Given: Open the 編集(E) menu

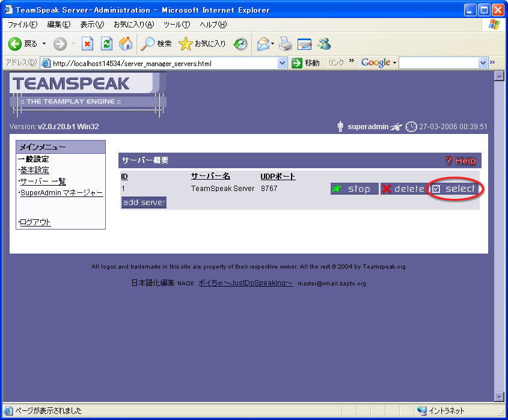Looking at the screenshot, I should pos(59,25).
